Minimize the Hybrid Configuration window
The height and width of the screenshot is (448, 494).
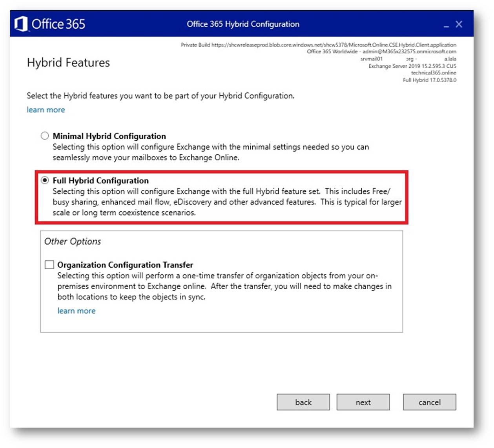pyautogui.click(x=446, y=25)
